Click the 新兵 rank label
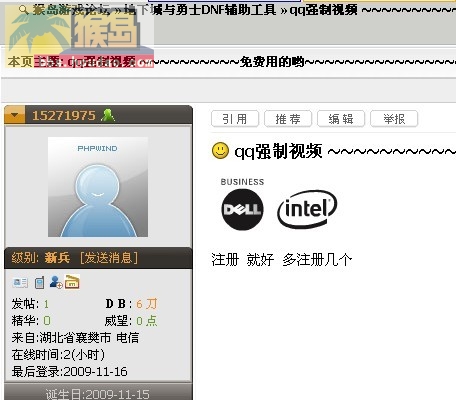 [x=57, y=258]
